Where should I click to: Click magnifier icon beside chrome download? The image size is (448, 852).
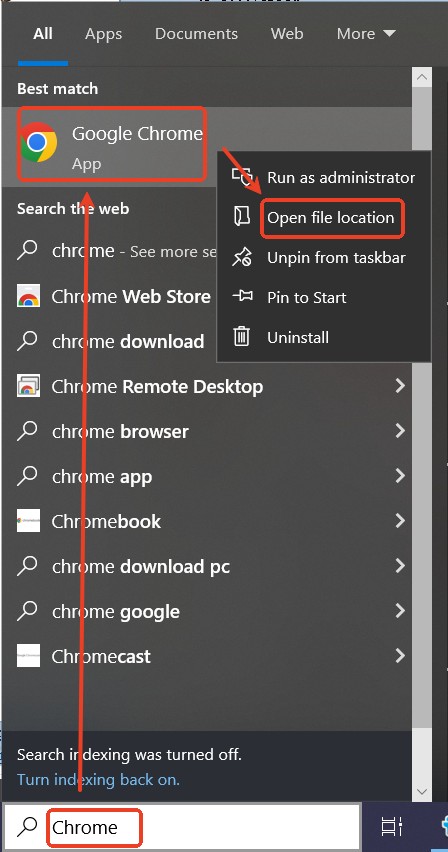pyautogui.click(x=27, y=341)
